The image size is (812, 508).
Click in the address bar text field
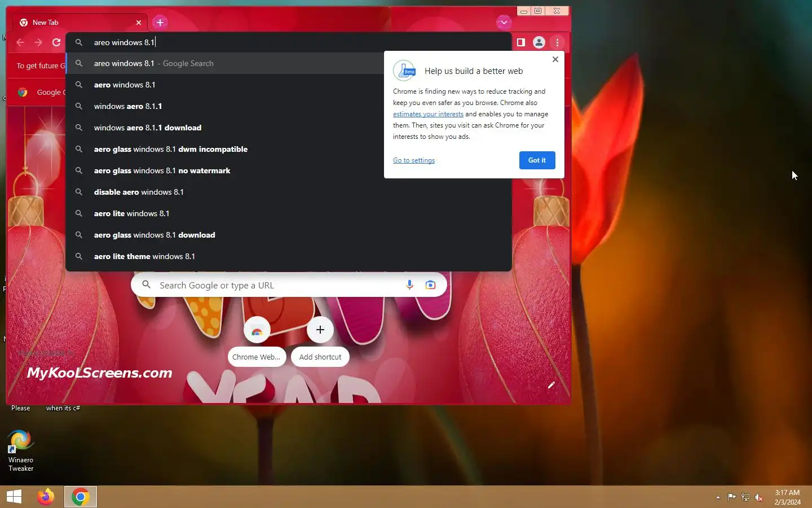click(289, 42)
